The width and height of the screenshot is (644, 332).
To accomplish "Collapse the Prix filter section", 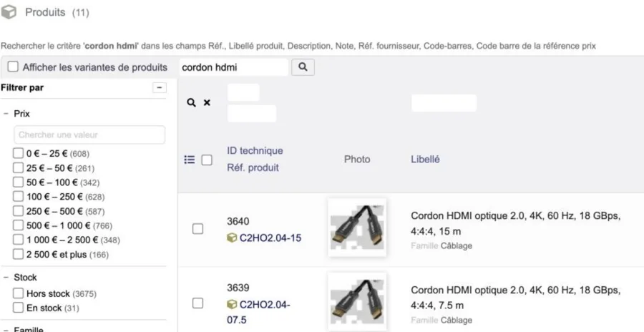I will click(x=6, y=113).
